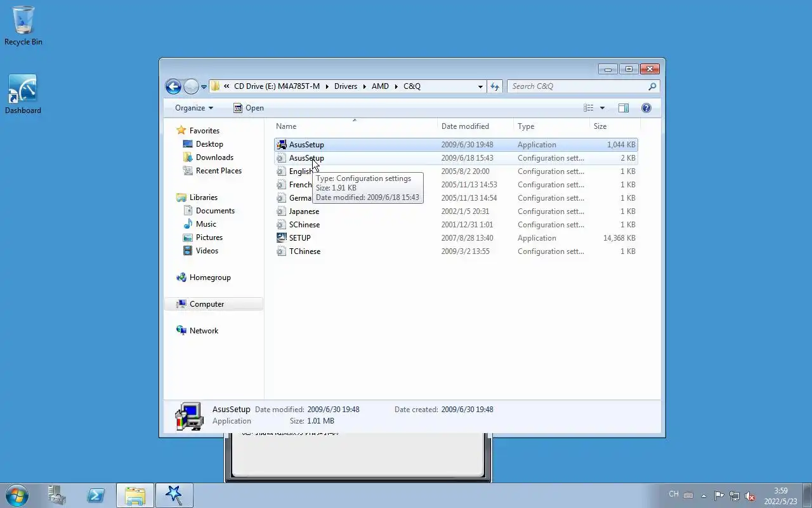The height and width of the screenshot is (508, 812).
Task: Click the search magnifier icon
Action: [x=652, y=86]
